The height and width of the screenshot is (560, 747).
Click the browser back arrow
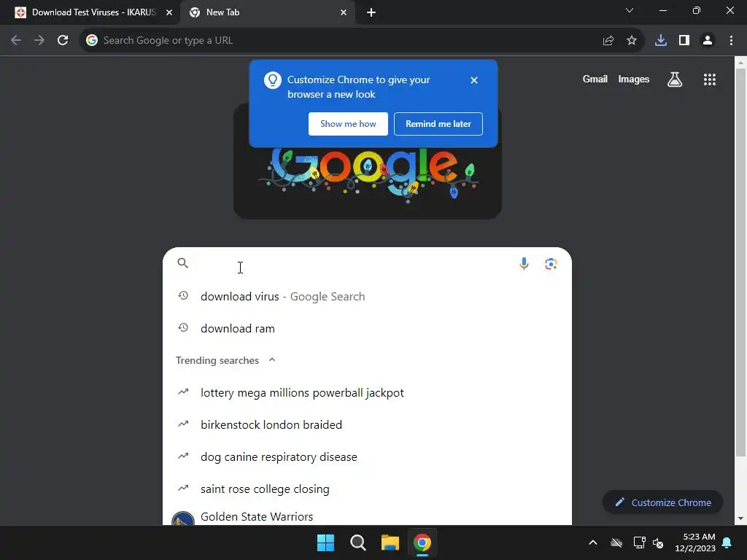(x=16, y=41)
